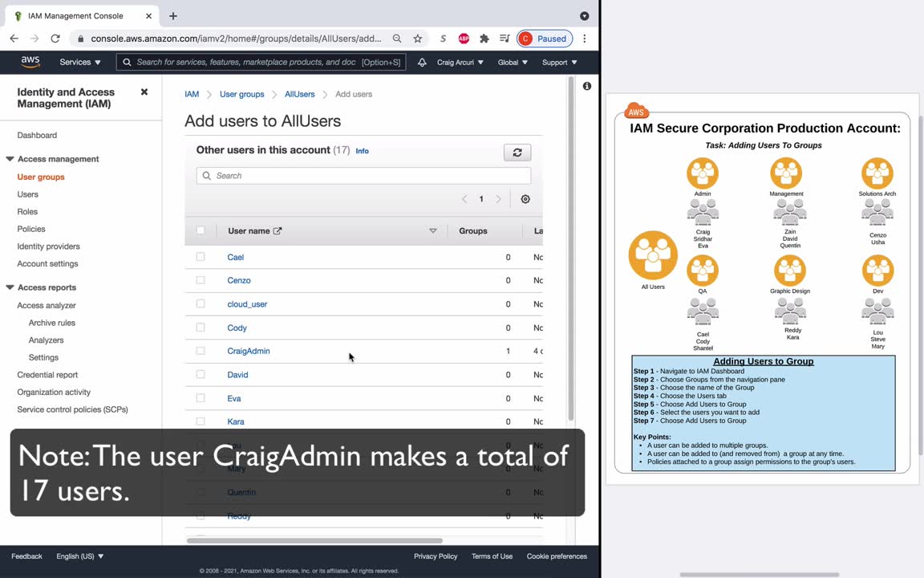Select User groups in sidebar

[x=41, y=177]
